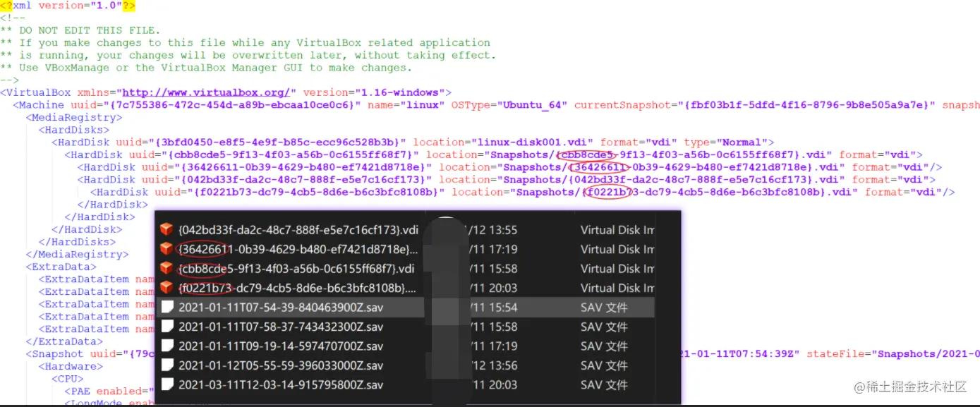
Task: Click the file icon for 2021-01-12T05-55-59 .sav
Action: point(167,365)
